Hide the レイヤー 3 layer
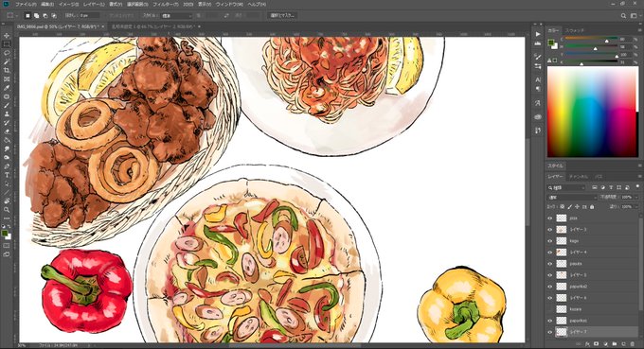This screenshot has width=644, height=349. [550, 230]
